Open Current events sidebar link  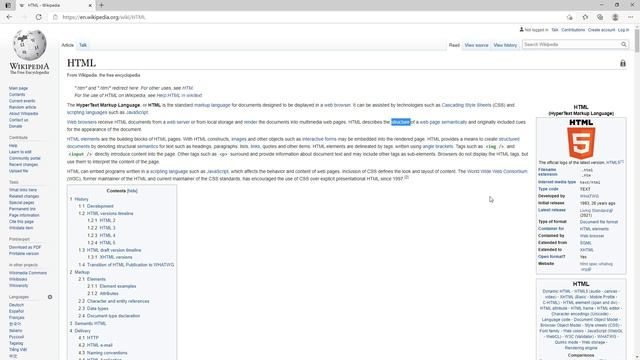click(22, 101)
